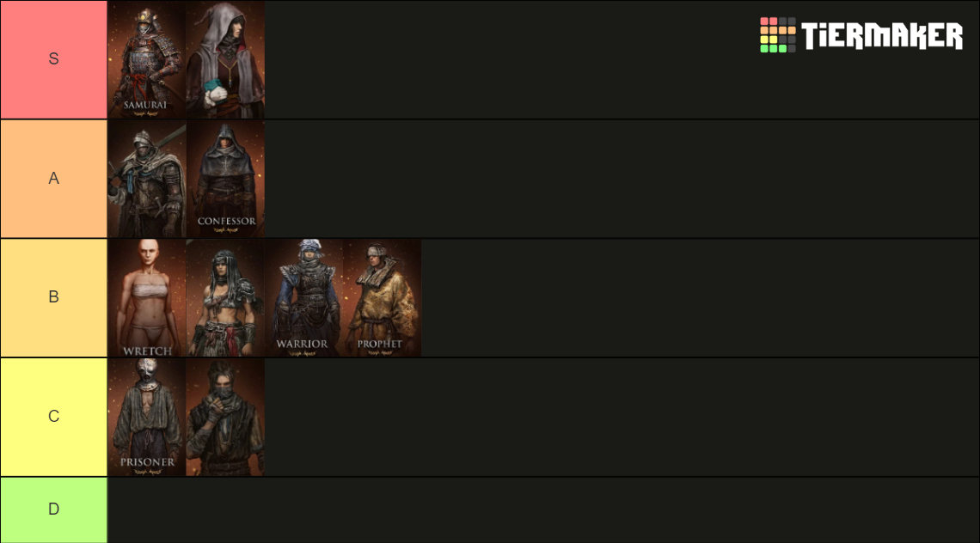The width and height of the screenshot is (980, 543).
Task: Click the empty D tier row area
Action: click(x=543, y=509)
